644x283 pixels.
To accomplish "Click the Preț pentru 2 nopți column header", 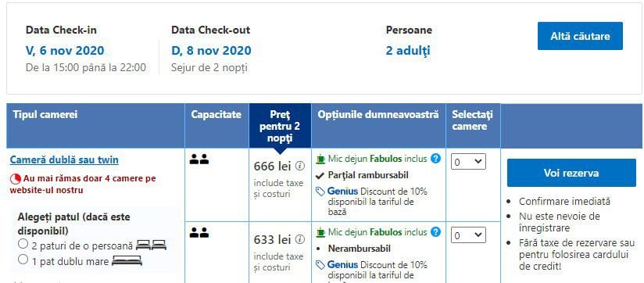I will tap(280, 126).
